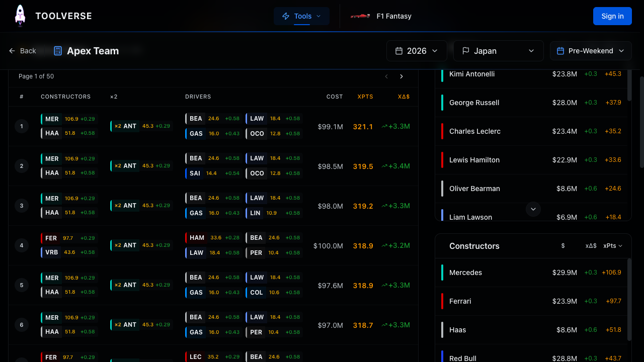Click VRB constructor chip in row 4
This screenshot has height=362, width=644.
point(69,252)
